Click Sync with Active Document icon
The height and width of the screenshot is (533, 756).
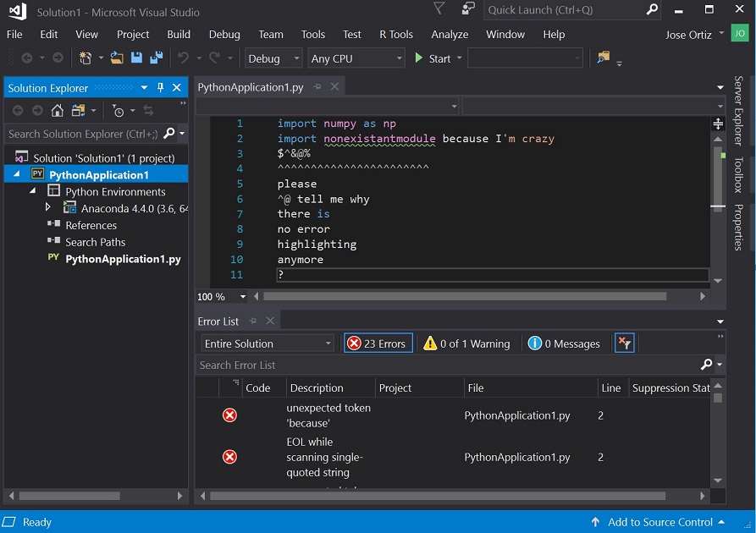[148, 111]
